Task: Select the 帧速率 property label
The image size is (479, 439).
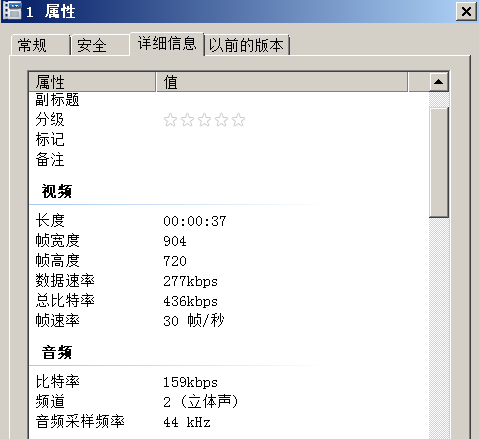Action: coord(57,320)
